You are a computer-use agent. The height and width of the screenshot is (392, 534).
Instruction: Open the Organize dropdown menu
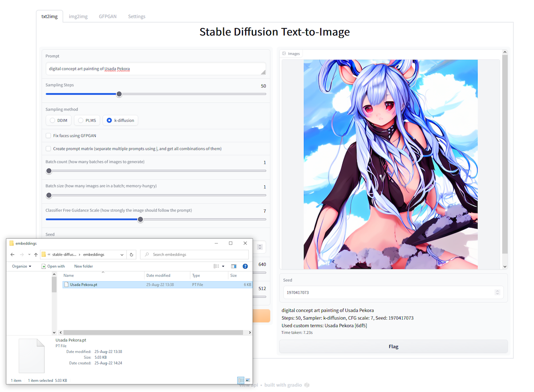point(21,266)
